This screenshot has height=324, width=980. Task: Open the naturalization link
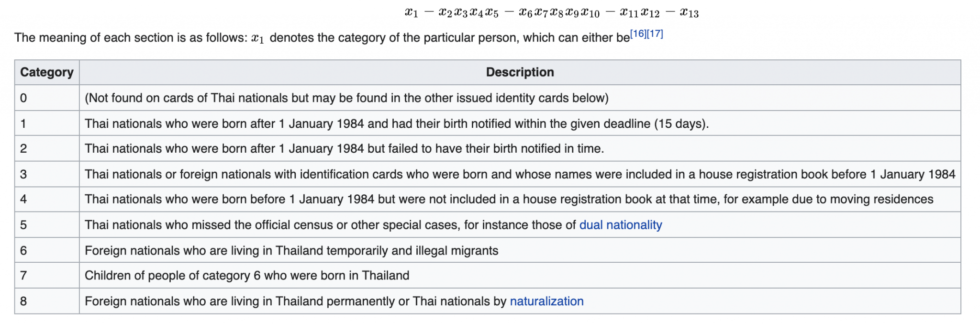click(x=546, y=301)
